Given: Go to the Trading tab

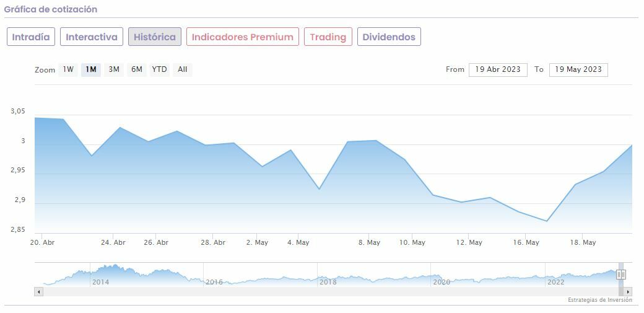Looking at the screenshot, I should click(x=328, y=37).
